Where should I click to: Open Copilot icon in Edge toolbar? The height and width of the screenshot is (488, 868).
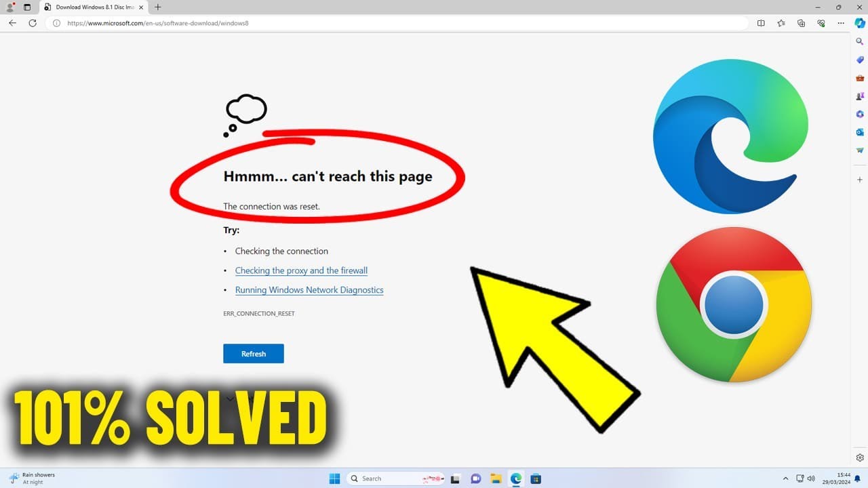point(859,23)
